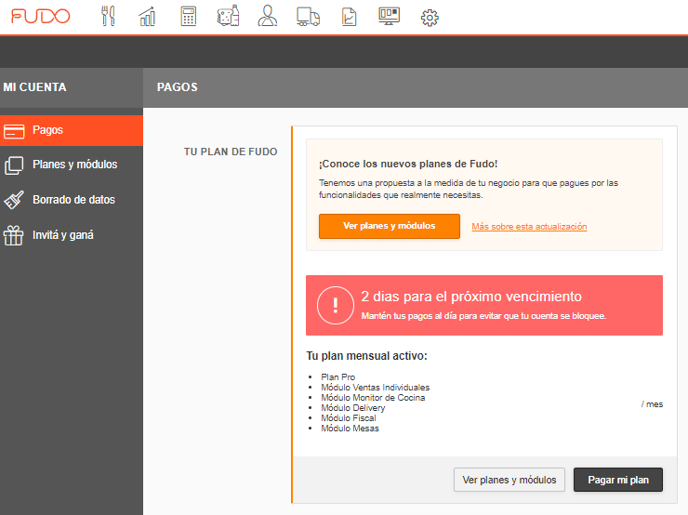Image resolution: width=688 pixels, height=515 pixels.
Task: Open the calculator cash register icon
Action: [188, 16]
